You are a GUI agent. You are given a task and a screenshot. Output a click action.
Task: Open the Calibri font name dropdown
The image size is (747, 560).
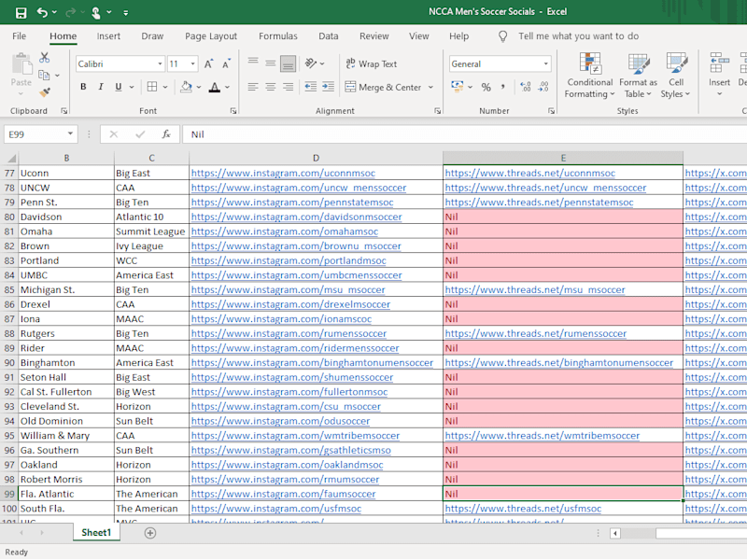pyautogui.click(x=160, y=63)
